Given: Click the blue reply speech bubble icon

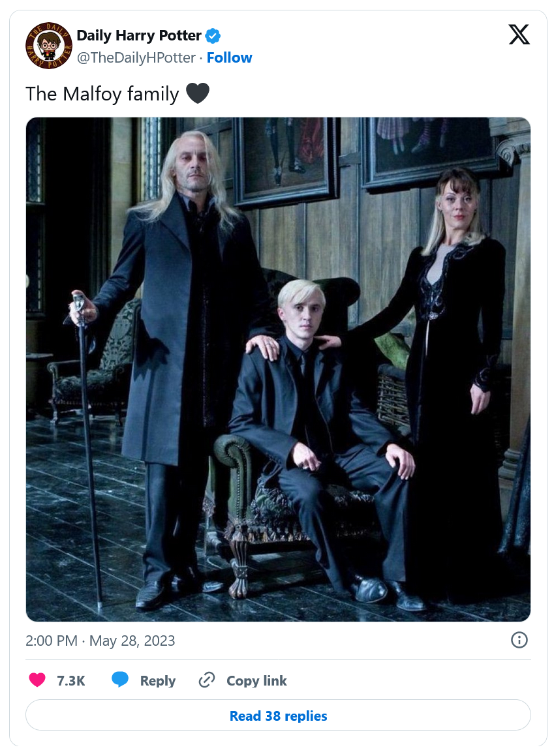Looking at the screenshot, I should coord(120,680).
